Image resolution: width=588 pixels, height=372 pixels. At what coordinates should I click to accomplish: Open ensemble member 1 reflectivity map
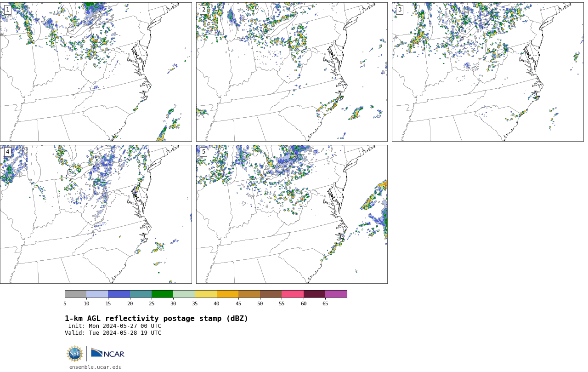(x=96, y=72)
